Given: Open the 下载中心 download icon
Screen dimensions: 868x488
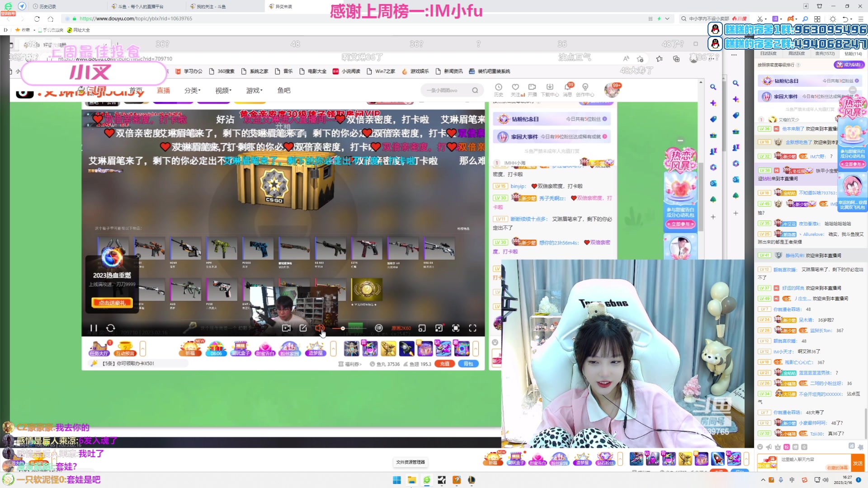Looking at the screenshot, I should 550,89.
